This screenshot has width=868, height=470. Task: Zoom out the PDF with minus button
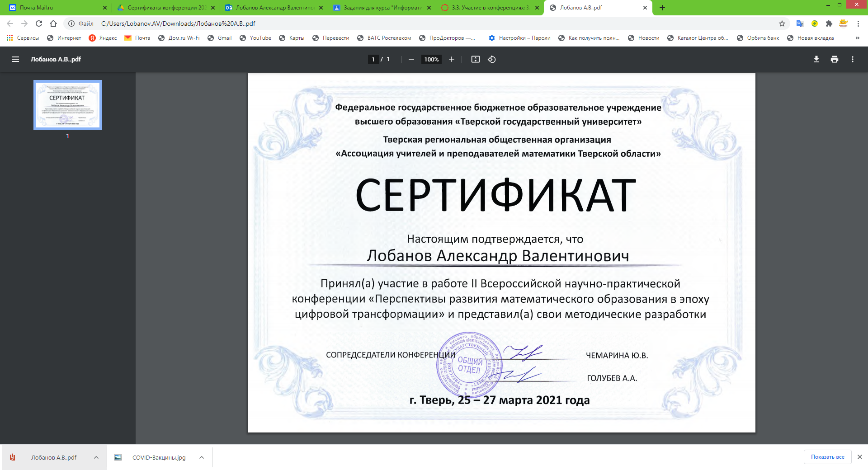click(411, 59)
